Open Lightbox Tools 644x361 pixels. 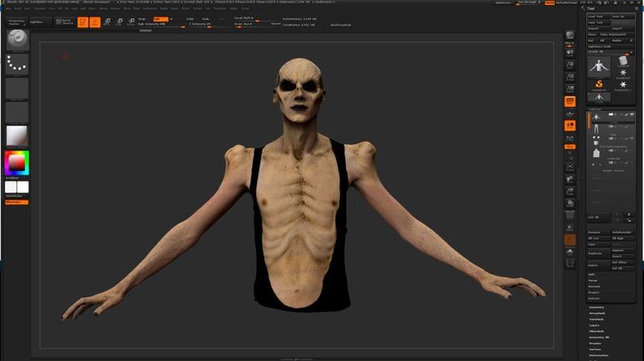[x=611, y=47]
